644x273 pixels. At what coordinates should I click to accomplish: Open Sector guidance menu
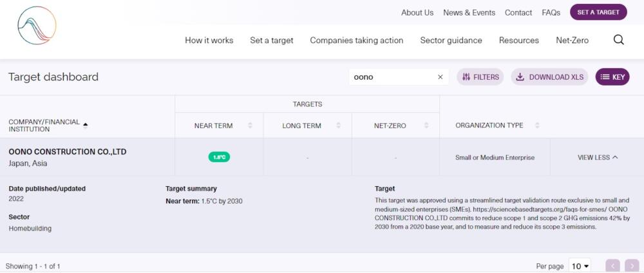click(451, 40)
